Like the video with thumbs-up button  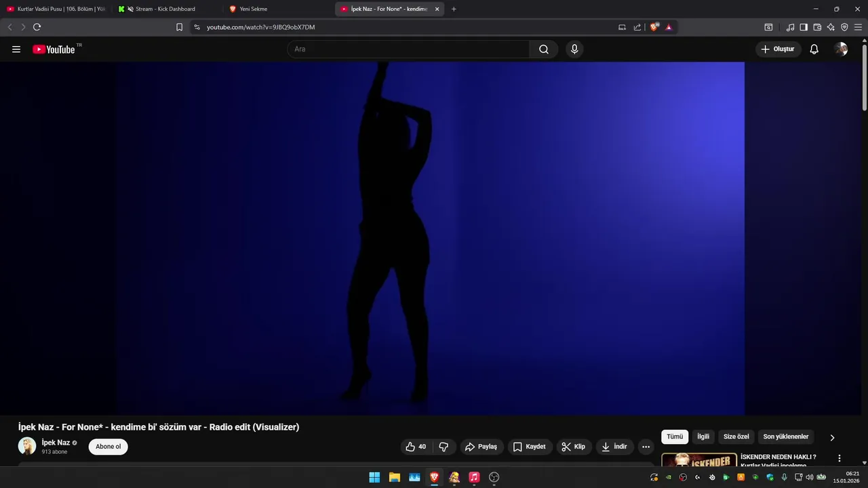(x=416, y=447)
